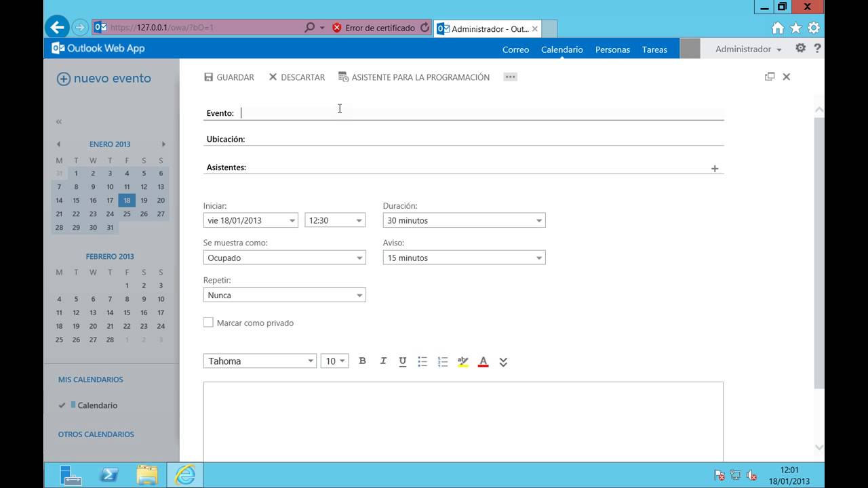868x488 pixels.
Task: Apply italic formatting
Action: pos(382,361)
